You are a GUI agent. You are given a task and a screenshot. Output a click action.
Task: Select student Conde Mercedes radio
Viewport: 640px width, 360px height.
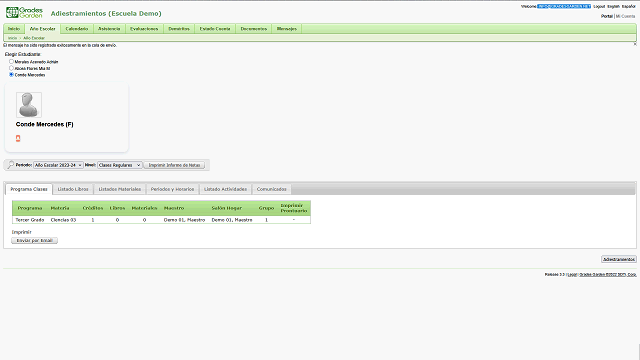point(11,75)
